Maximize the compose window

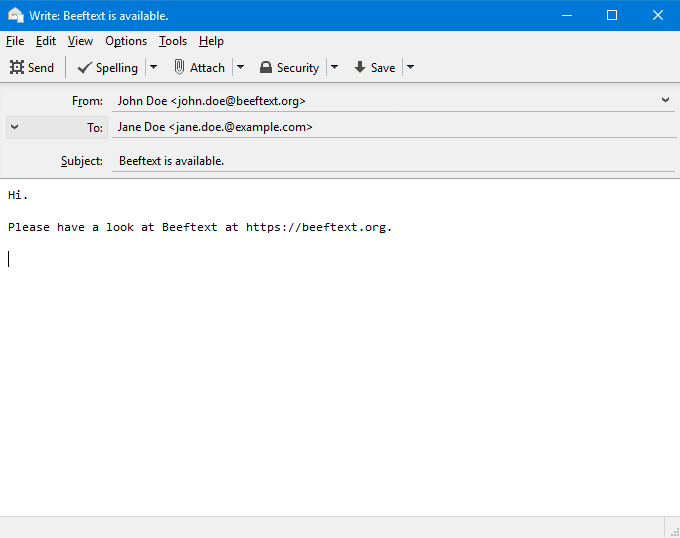pyautogui.click(x=612, y=15)
